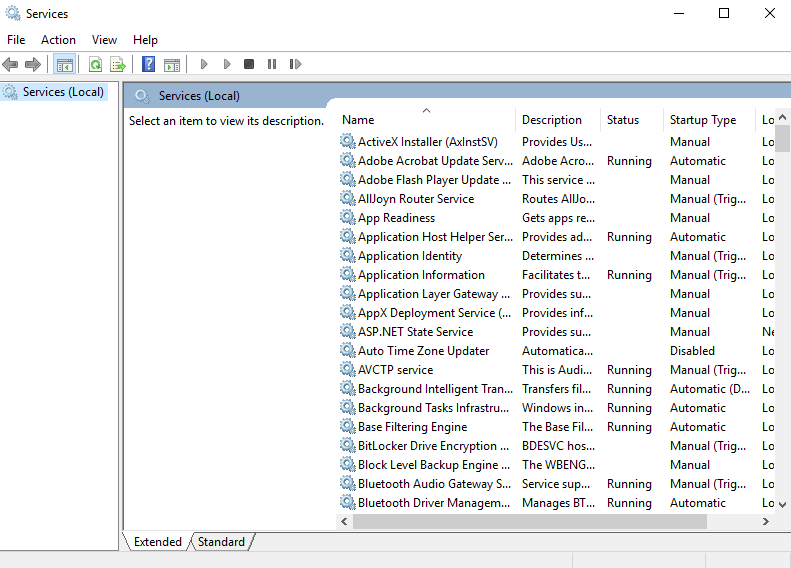Screen dimensions: 791x568
Task: Select the Auto Time Zone Updater service
Action: tap(423, 351)
